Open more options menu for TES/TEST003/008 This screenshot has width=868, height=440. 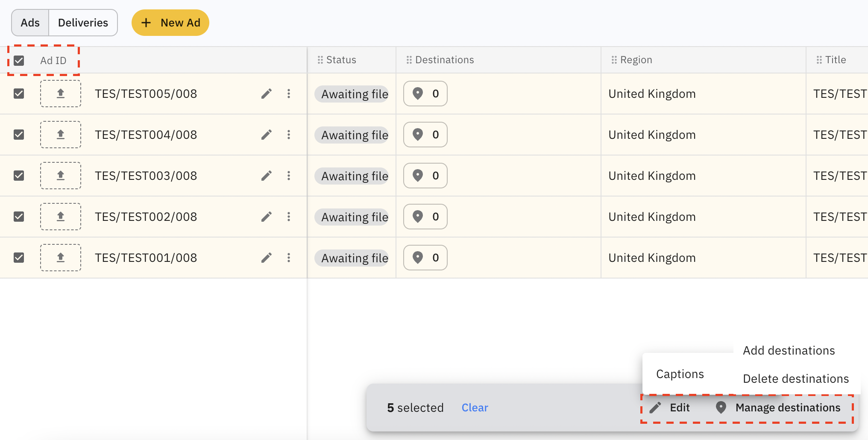(x=289, y=176)
